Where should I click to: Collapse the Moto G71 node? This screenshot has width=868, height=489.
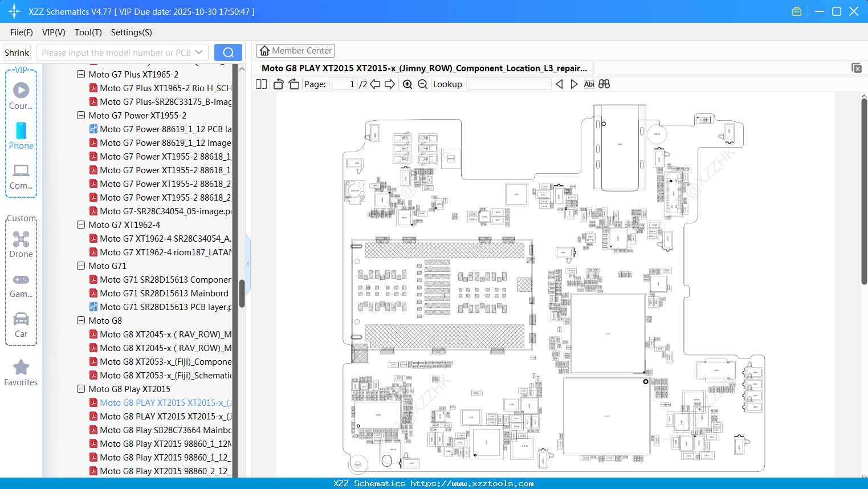tap(81, 266)
